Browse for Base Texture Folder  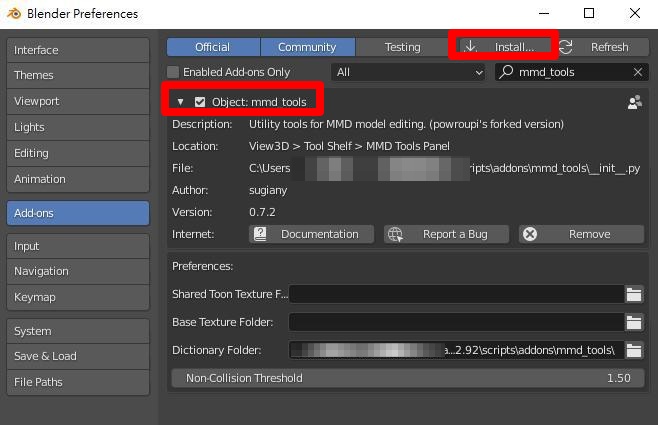(x=634, y=322)
